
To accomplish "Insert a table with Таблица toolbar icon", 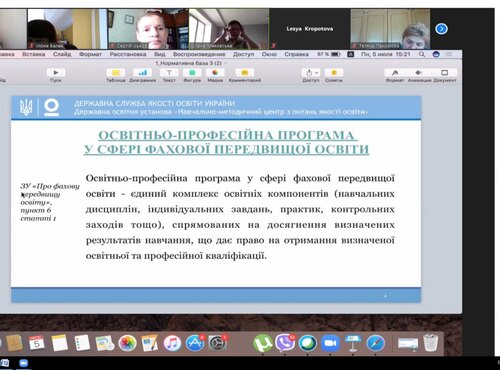I will pos(116,73).
